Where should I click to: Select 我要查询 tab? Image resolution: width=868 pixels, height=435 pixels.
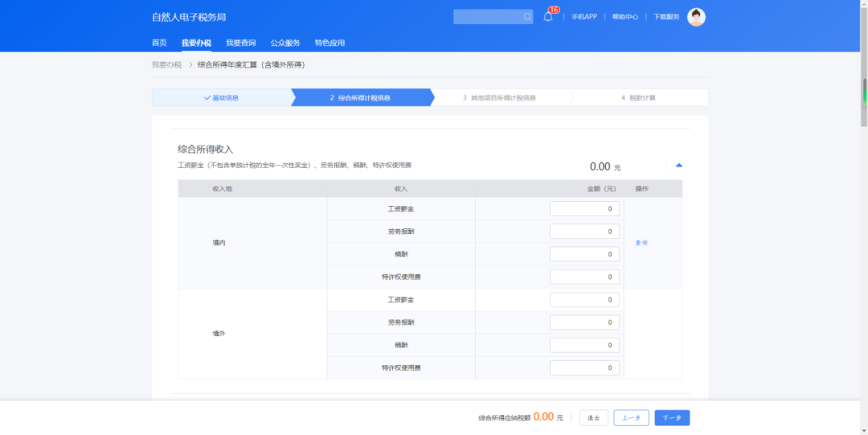click(241, 43)
